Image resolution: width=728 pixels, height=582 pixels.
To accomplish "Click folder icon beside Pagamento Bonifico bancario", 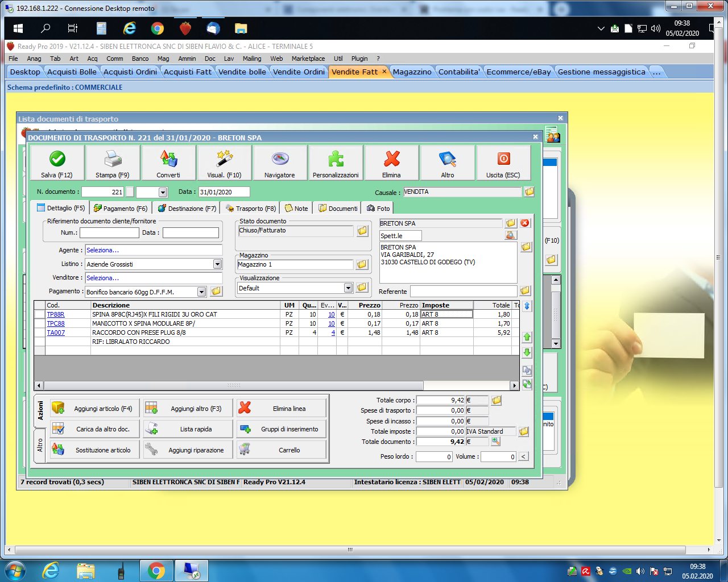I will click(216, 292).
